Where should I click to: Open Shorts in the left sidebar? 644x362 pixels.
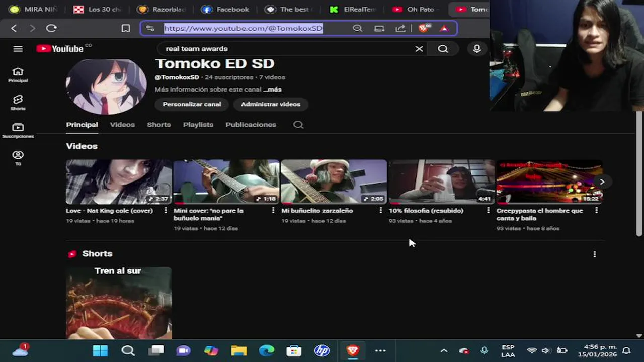point(18,103)
